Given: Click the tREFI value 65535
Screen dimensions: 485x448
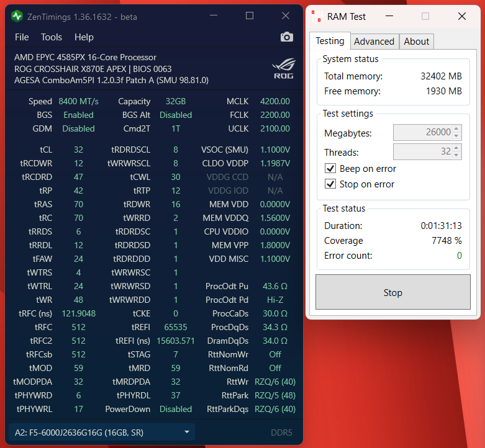Looking at the screenshot, I should [176, 327].
